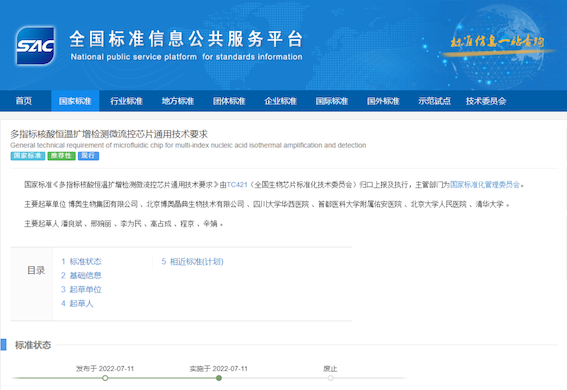Select the 国家标准 navigation tab

click(75, 101)
